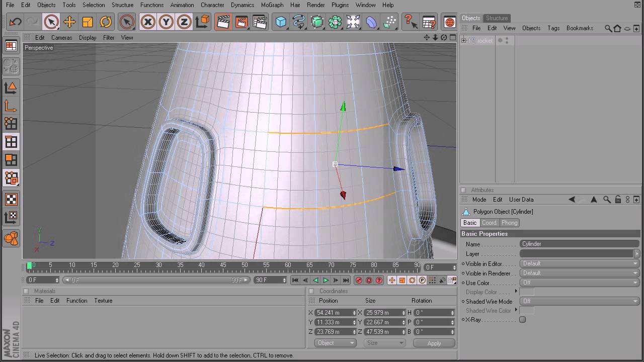This screenshot has width=644, height=362.
Task: Switch to the Coord tab
Action: [489, 223]
